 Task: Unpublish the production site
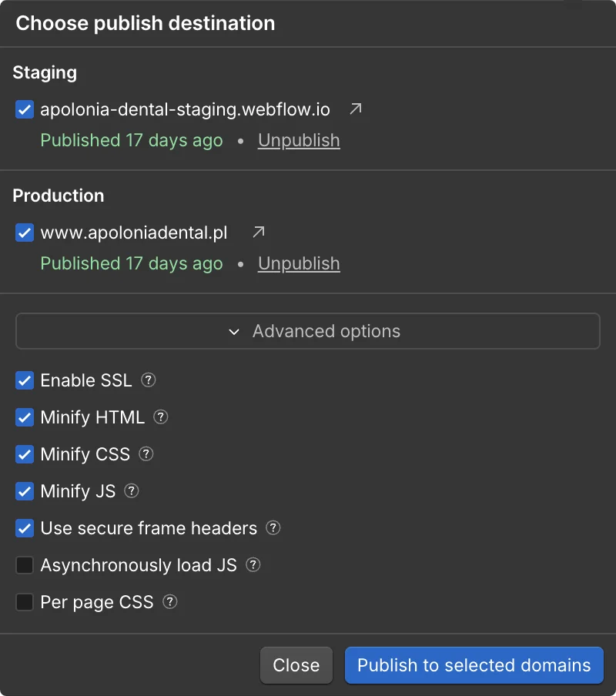pos(299,263)
